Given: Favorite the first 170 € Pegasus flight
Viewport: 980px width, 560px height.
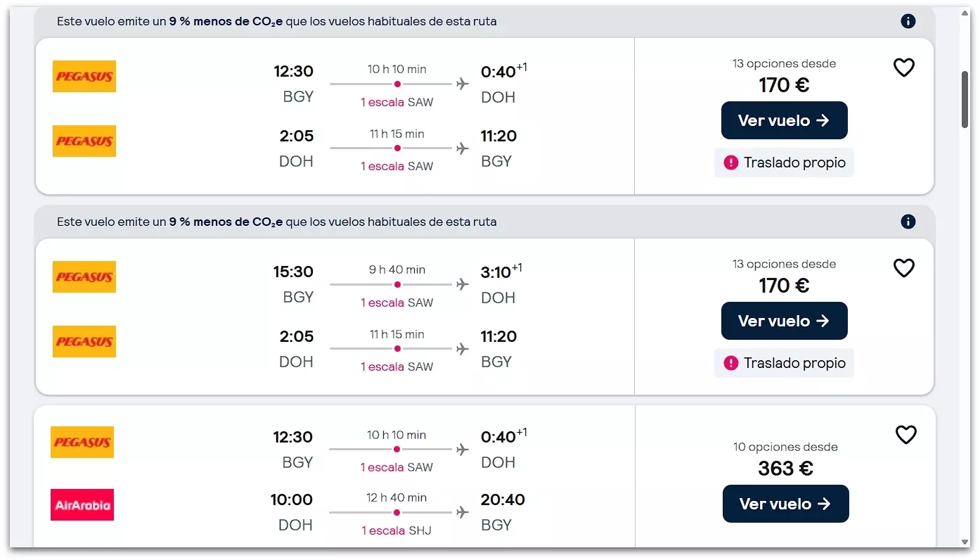Looking at the screenshot, I should [x=903, y=68].
